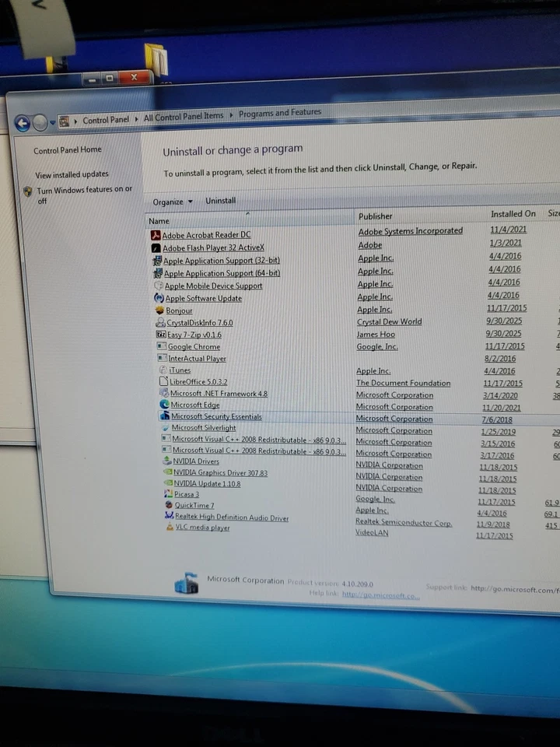Click the Easy 7-Zip icon
This screenshot has height=747, width=560.
[x=161, y=335]
